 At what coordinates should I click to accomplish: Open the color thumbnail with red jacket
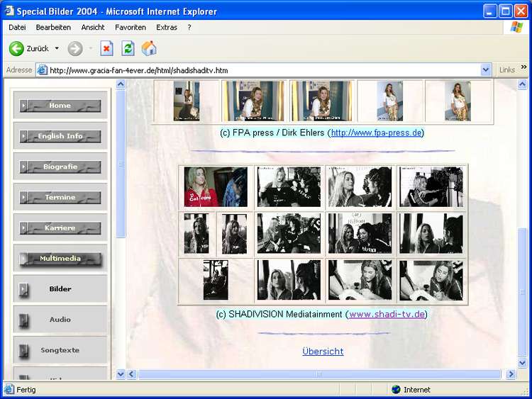(x=216, y=187)
